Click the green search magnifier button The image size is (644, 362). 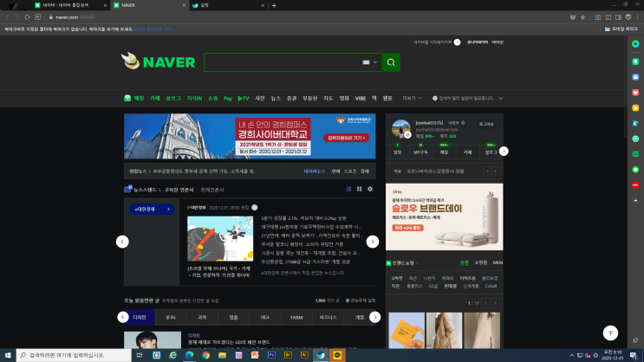(391, 62)
